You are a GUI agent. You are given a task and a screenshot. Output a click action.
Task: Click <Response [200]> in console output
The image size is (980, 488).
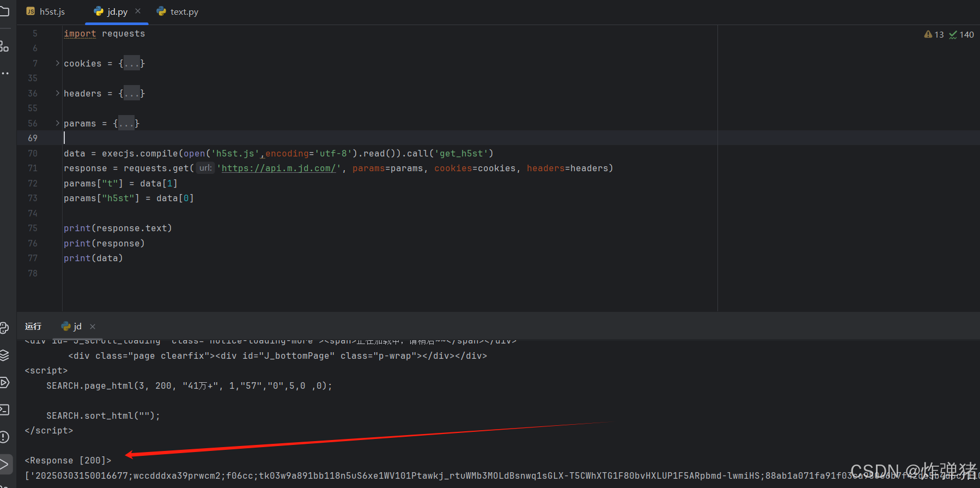coord(68,461)
